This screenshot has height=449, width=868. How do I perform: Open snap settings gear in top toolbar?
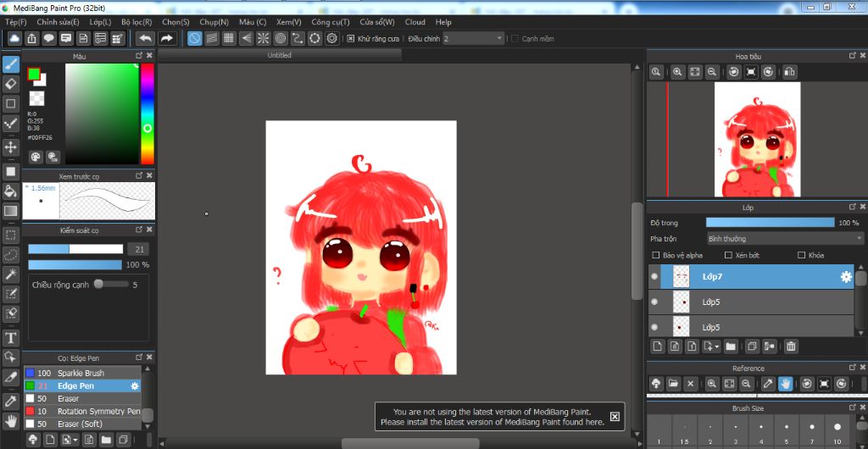[331, 38]
